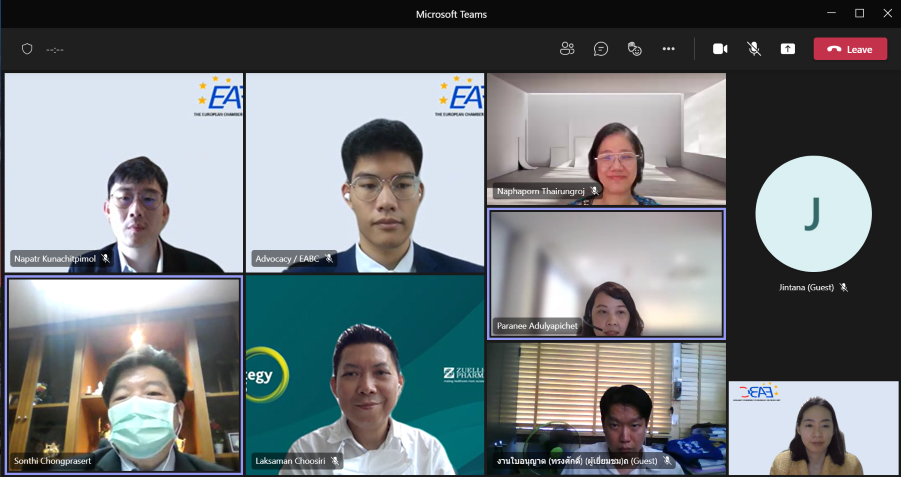The height and width of the screenshot is (477, 901).
Task: Select Paranee Adulyapichet's video tile
Action: (606, 274)
